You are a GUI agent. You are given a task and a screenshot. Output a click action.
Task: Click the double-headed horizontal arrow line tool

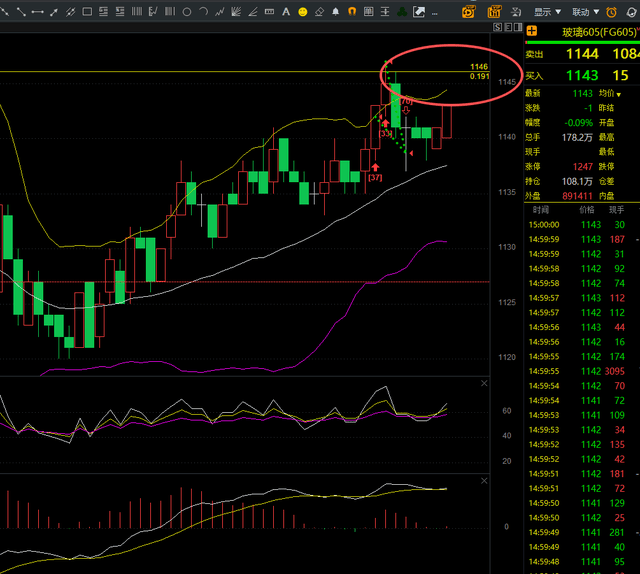coord(38,11)
